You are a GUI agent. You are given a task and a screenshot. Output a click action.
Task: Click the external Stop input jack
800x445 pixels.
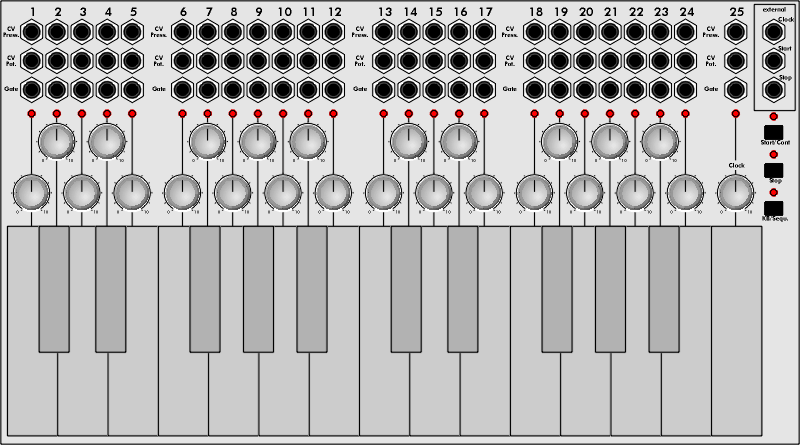click(772, 88)
